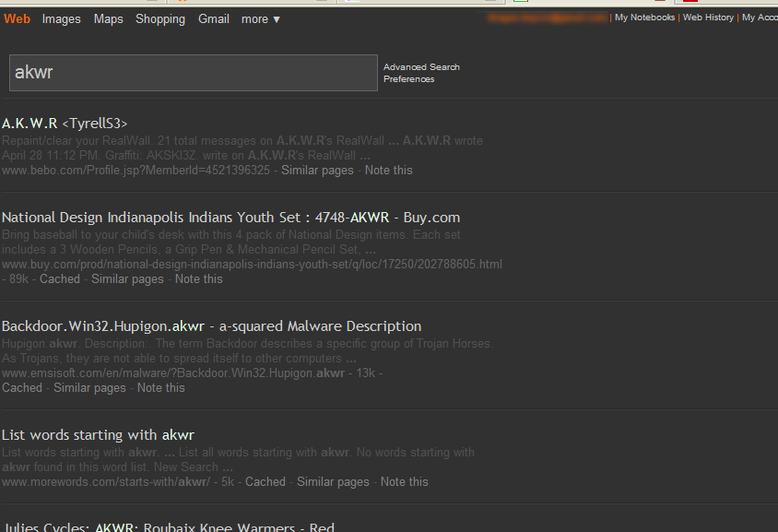Open the Web History link
This screenshot has height=532, width=778.
click(x=708, y=18)
